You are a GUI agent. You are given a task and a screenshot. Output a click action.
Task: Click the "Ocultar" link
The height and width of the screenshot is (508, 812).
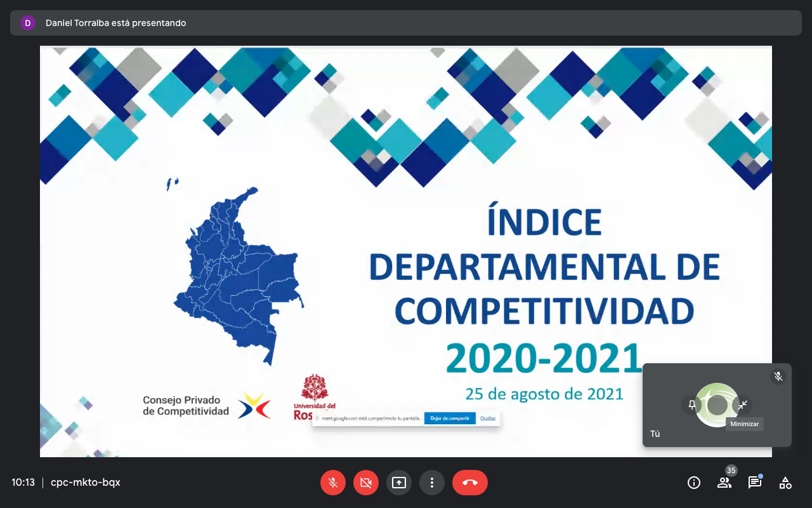[x=488, y=418]
